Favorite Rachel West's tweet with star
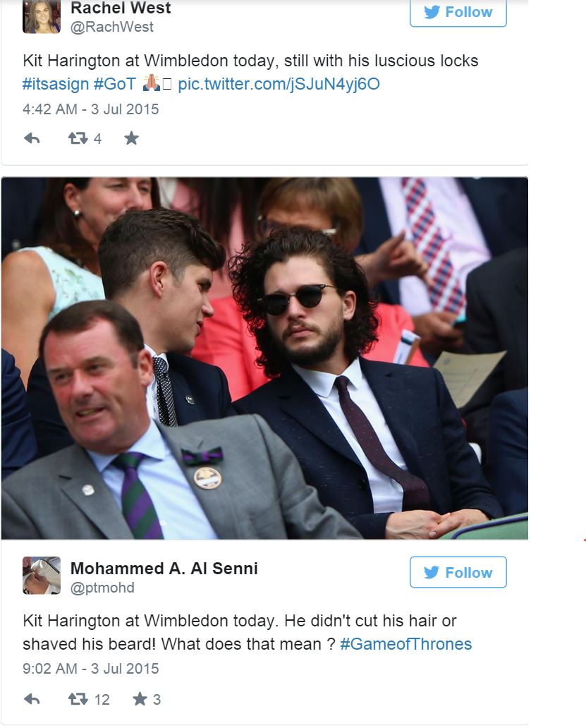This screenshot has height=728, width=586. 131,138
